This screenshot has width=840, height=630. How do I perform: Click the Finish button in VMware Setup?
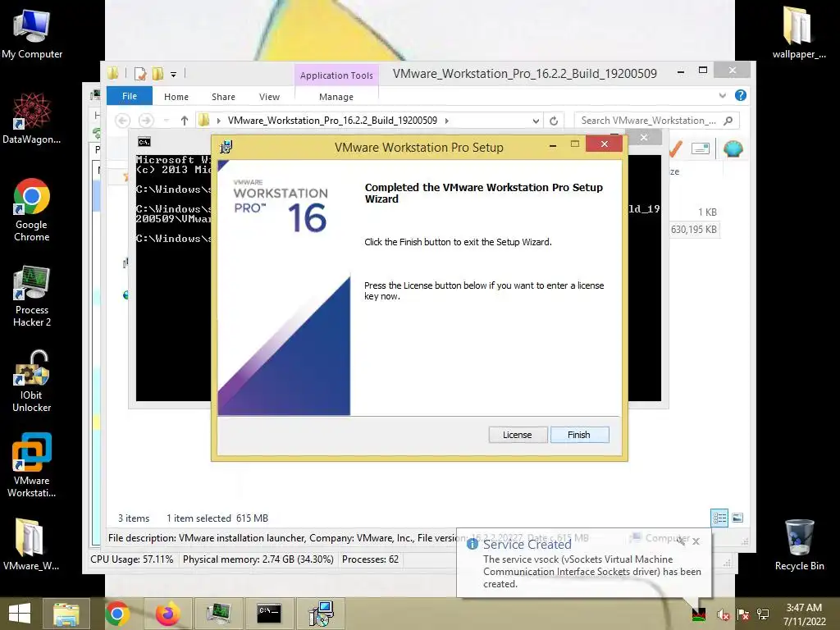(579, 435)
